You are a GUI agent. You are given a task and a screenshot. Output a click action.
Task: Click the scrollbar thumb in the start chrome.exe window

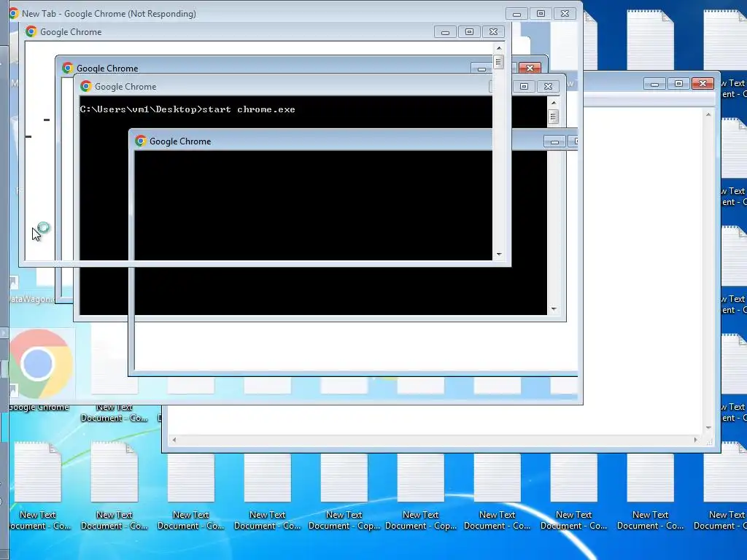pos(553,116)
